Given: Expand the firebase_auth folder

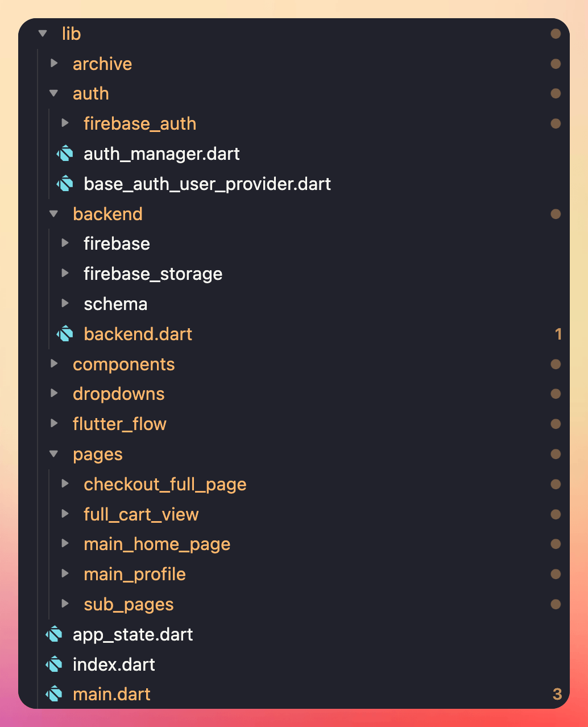Looking at the screenshot, I should 64,123.
